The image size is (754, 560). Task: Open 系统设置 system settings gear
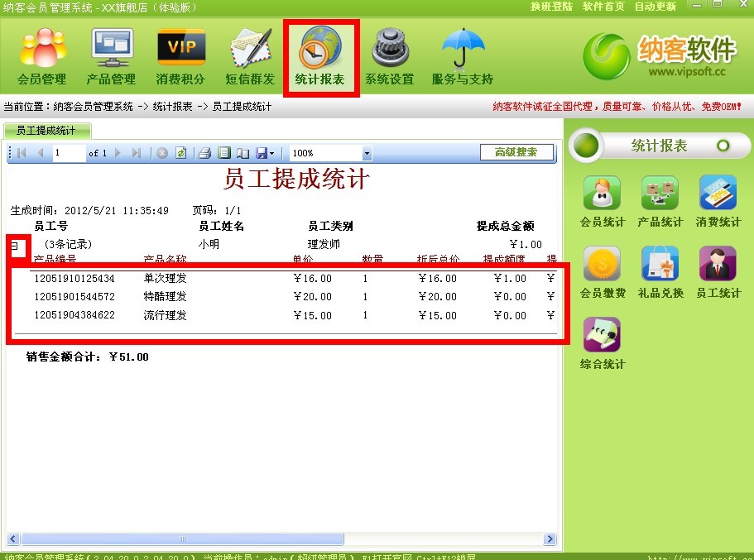click(x=389, y=56)
